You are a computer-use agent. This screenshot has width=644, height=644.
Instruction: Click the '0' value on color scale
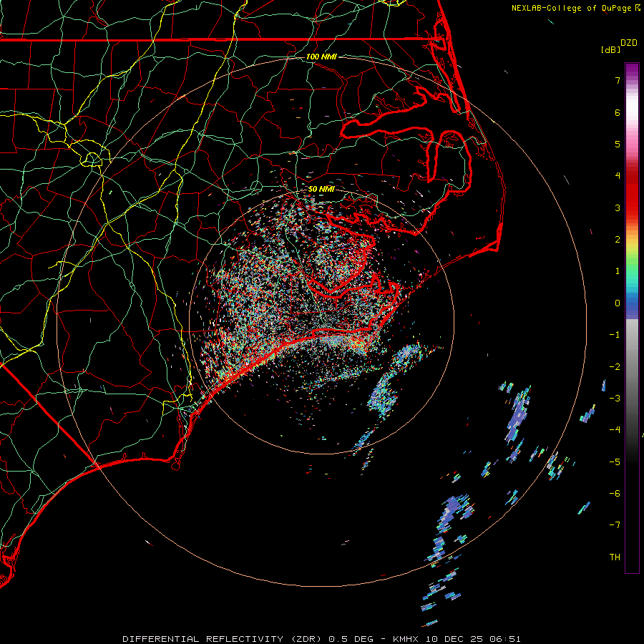pyautogui.click(x=618, y=303)
